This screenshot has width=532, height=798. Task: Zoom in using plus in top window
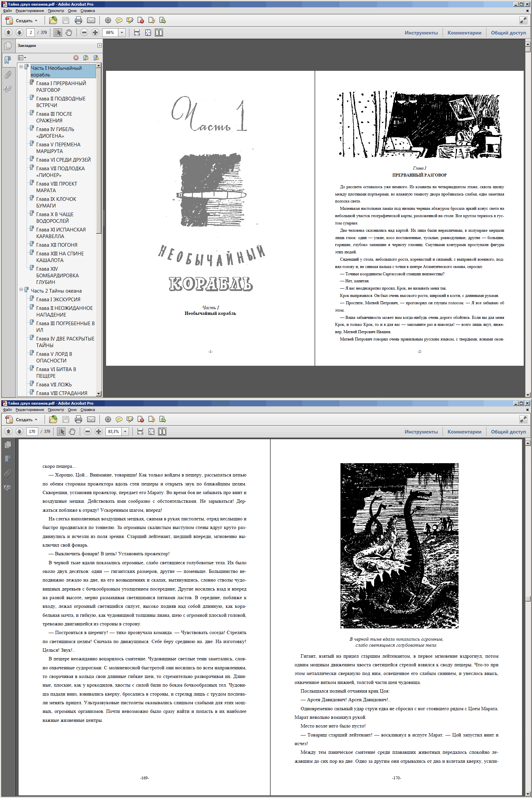[95, 32]
